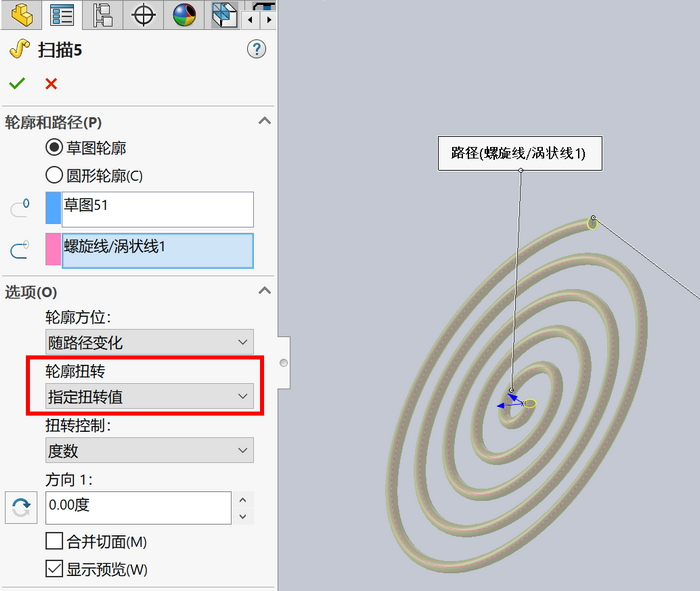Click the yellow profile circle at spiral end
The height and width of the screenshot is (591, 700).
tap(592, 223)
